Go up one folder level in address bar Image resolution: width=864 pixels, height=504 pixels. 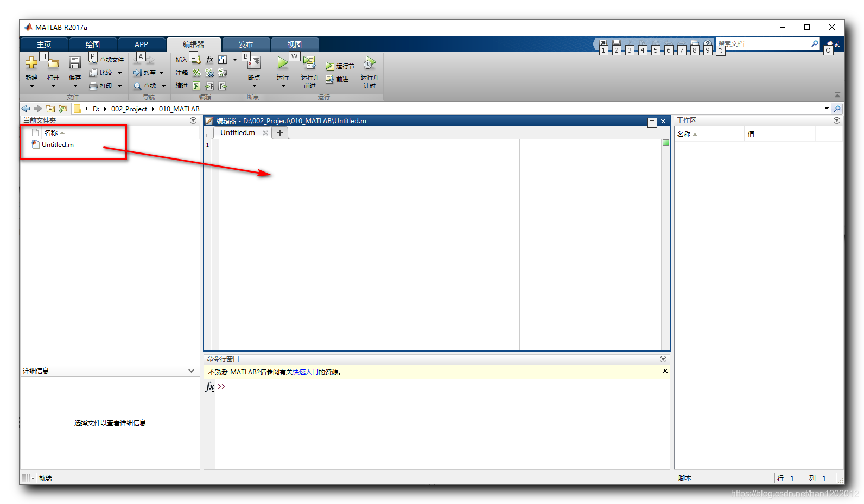tap(50, 109)
